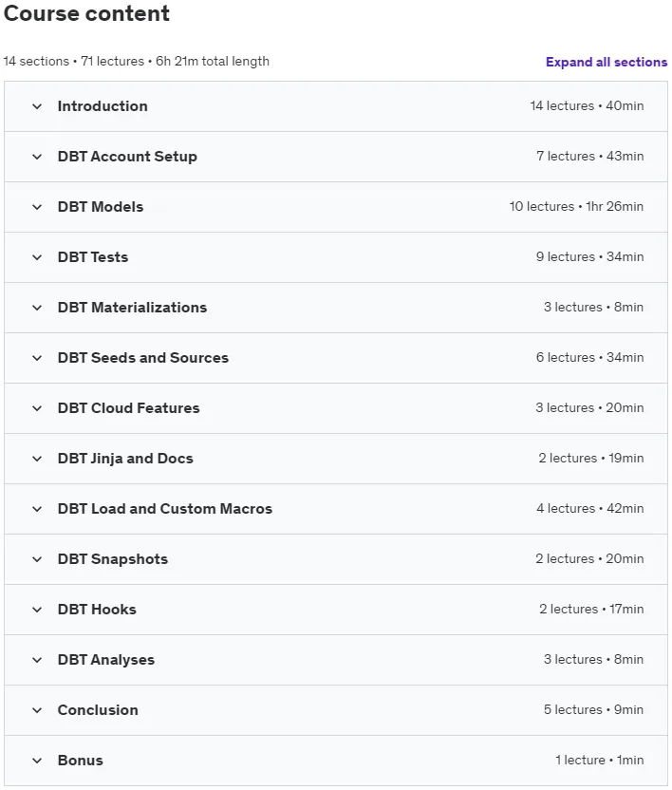Screen dimensions: 672x790
Task: Open DBT Load and Custom Macros title
Action: (165, 509)
